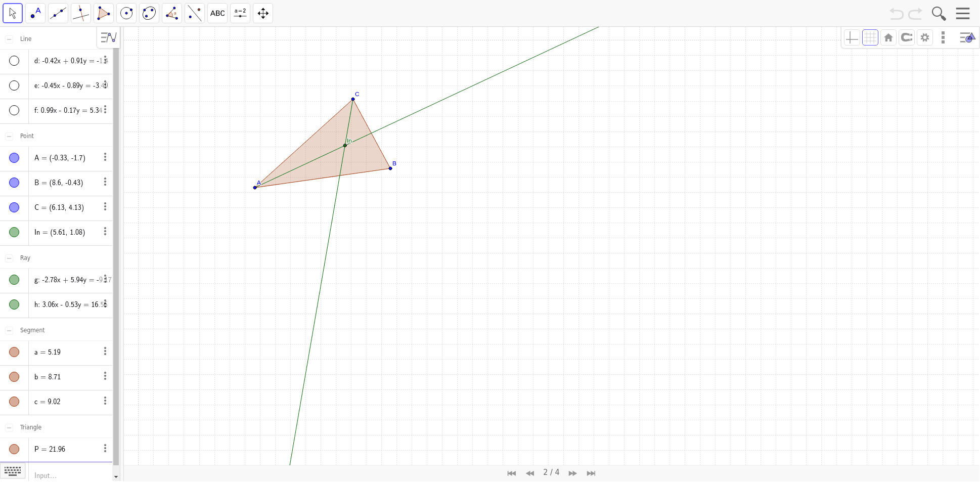Viewport: 980px width, 482px height.
Task: Open options menu for point In
Action: point(105,231)
